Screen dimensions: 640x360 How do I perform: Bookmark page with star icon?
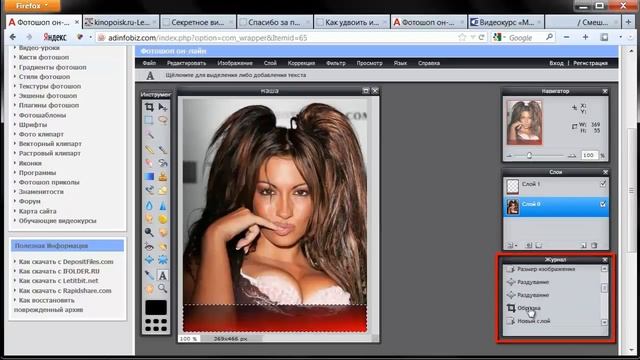pos(462,38)
